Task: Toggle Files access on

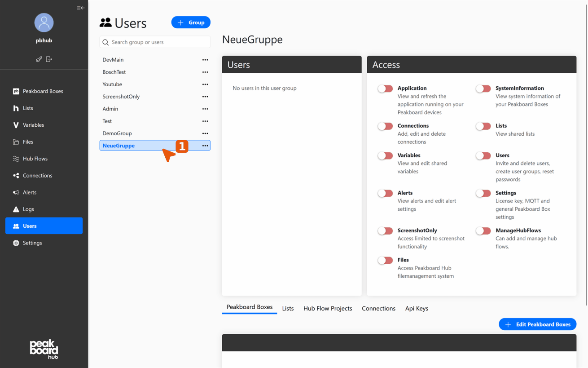Action: (x=385, y=260)
